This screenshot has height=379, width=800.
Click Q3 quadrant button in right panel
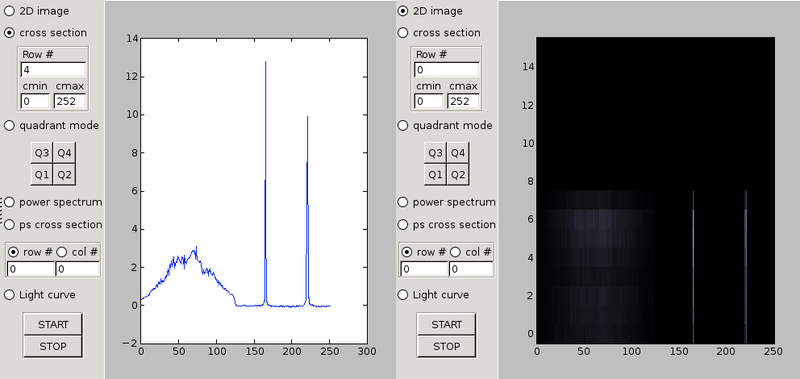pos(435,153)
